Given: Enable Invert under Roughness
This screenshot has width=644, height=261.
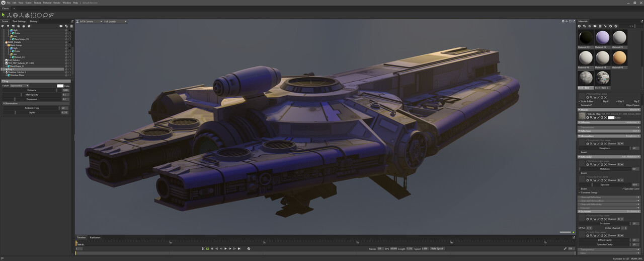Looking at the screenshot, I should (580, 152).
